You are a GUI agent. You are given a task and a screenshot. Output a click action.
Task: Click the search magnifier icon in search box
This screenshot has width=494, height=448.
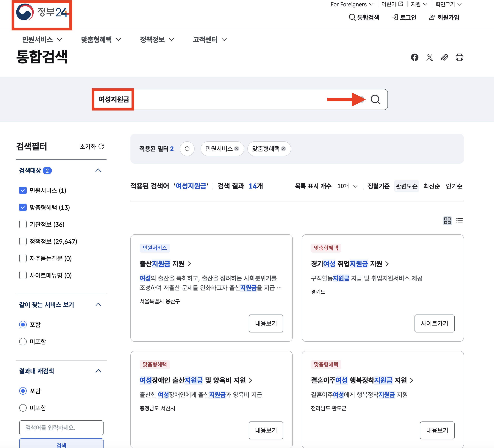pyautogui.click(x=375, y=99)
